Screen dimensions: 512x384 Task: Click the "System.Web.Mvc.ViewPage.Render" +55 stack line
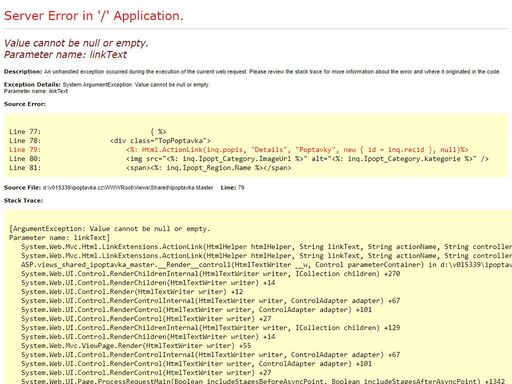point(136,346)
